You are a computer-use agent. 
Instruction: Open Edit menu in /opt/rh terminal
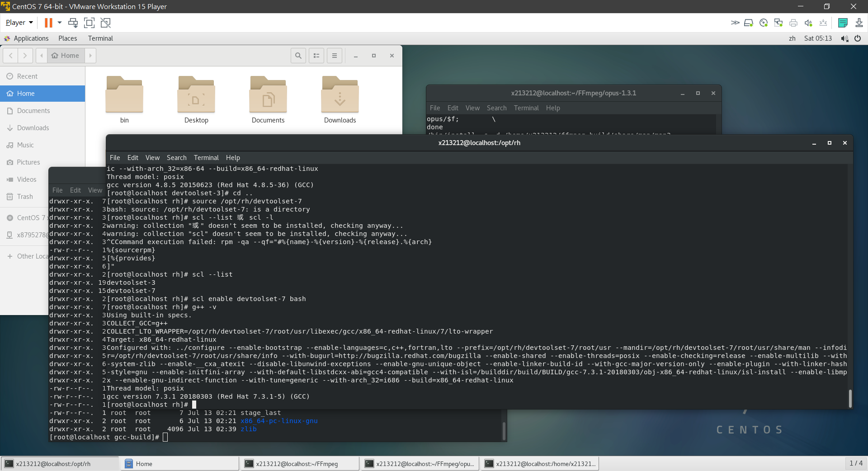click(133, 158)
